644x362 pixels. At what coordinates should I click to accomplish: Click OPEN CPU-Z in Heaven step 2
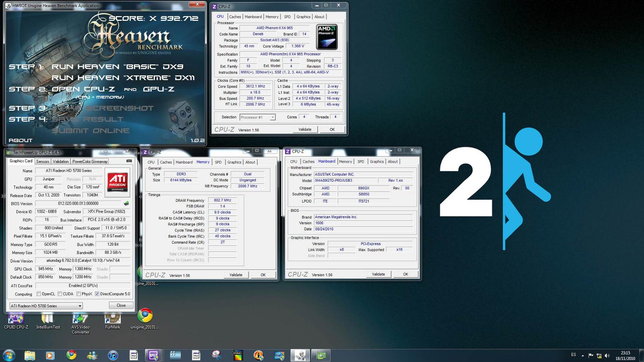(x=83, y=89)
